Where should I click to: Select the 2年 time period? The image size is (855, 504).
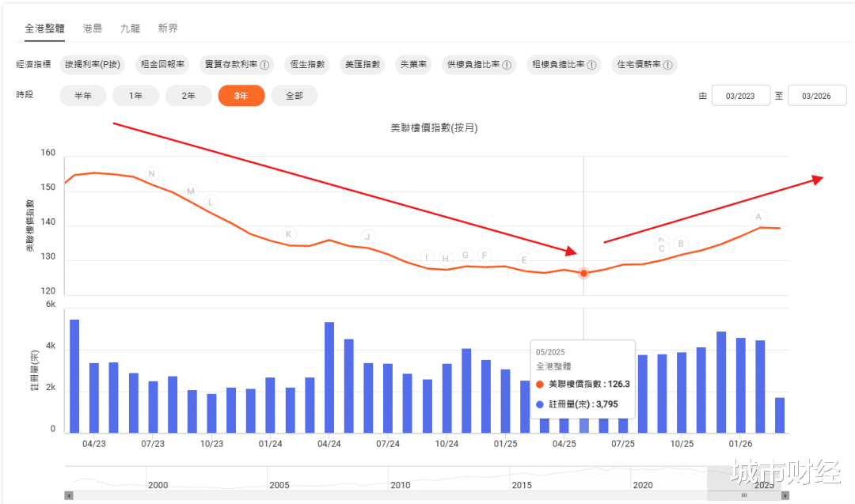pos(188,96)
